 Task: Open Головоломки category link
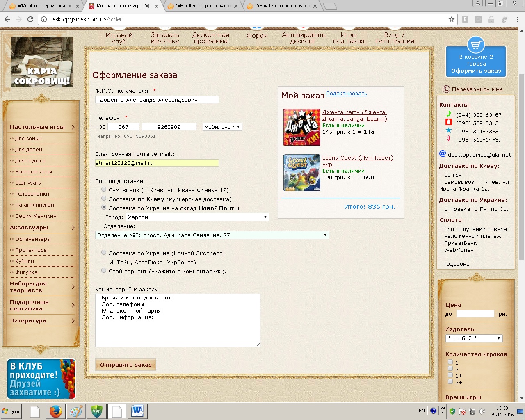[32, 194]
